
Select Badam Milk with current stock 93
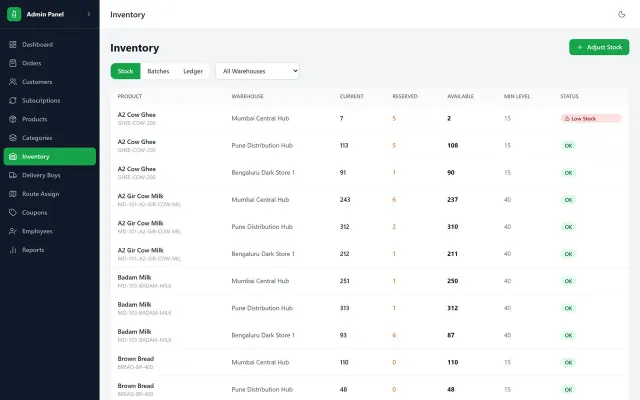(369, 335)
